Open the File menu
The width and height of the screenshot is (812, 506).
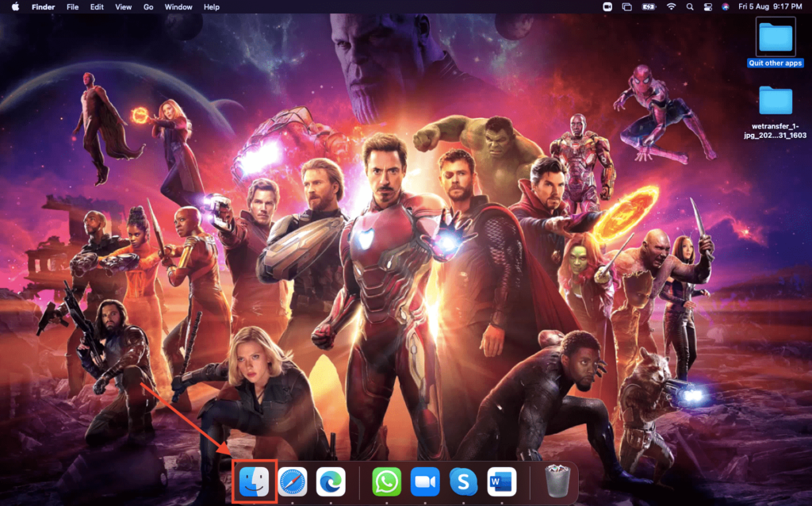[73, 6]
